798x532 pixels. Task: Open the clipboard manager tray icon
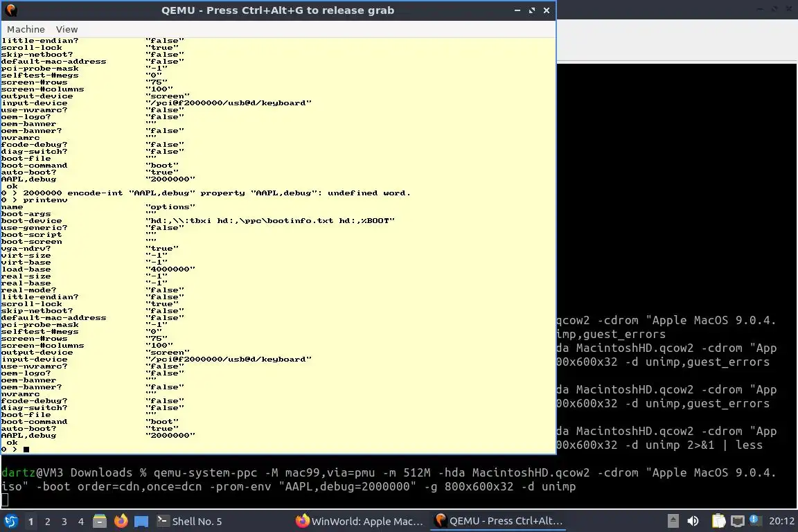pos(718,521)
